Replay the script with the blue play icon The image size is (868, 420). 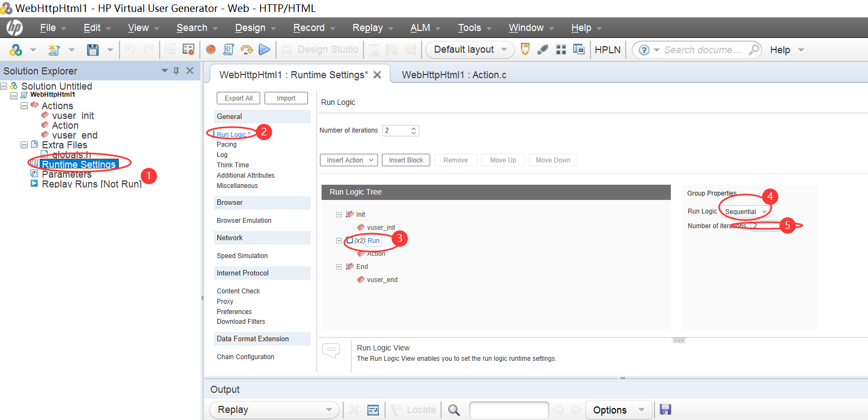click(265, 49)
